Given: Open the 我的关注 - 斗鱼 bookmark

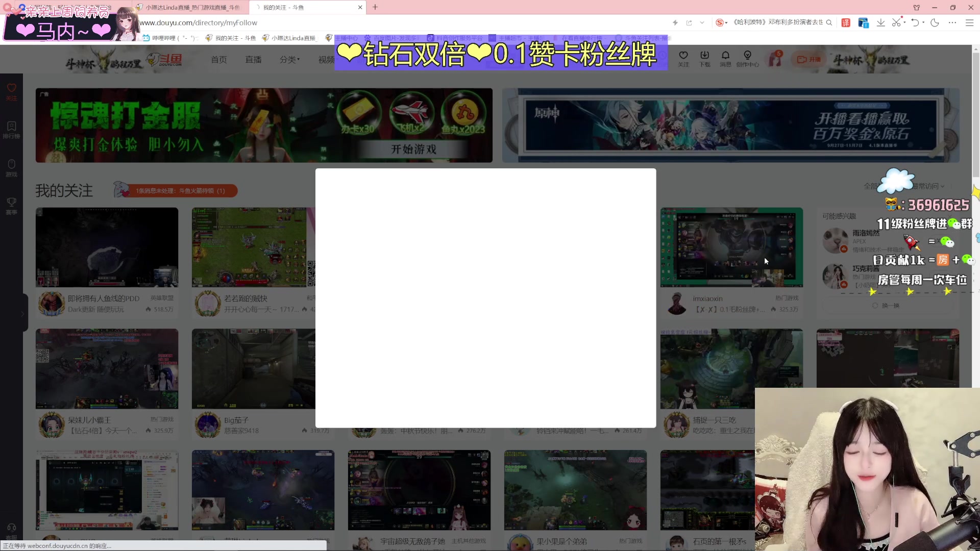Looking at the screenshot, I should coord(230,38).
